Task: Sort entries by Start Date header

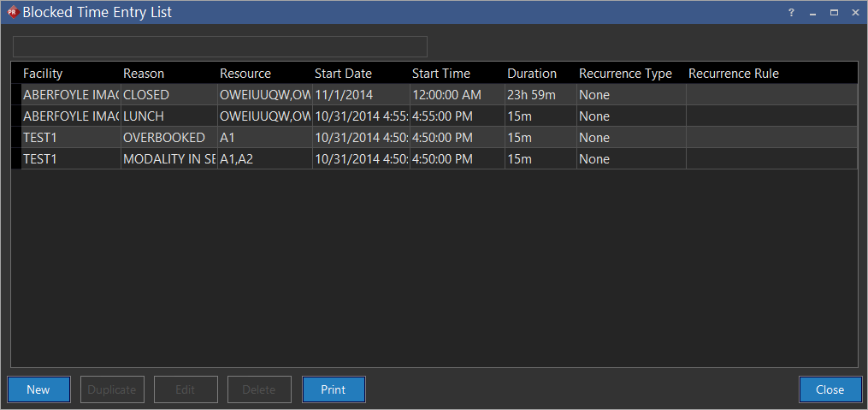Action: tap(343, 74)
